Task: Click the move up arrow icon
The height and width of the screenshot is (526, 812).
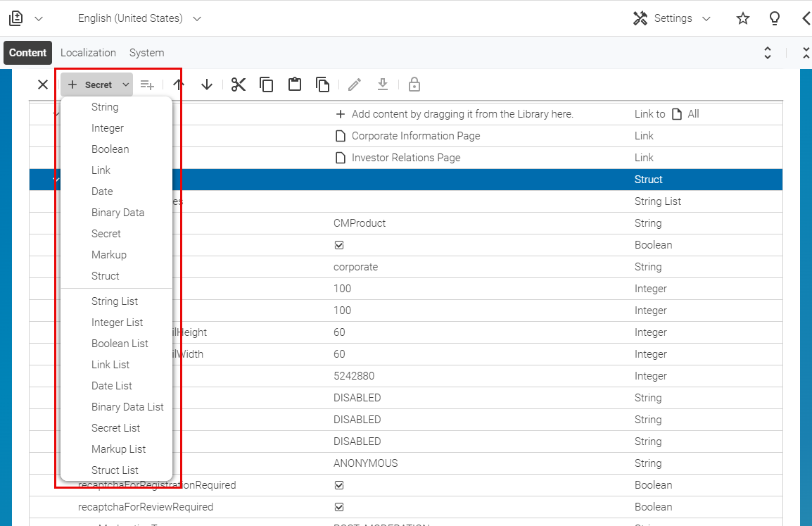Action: (x=179, y=84)
